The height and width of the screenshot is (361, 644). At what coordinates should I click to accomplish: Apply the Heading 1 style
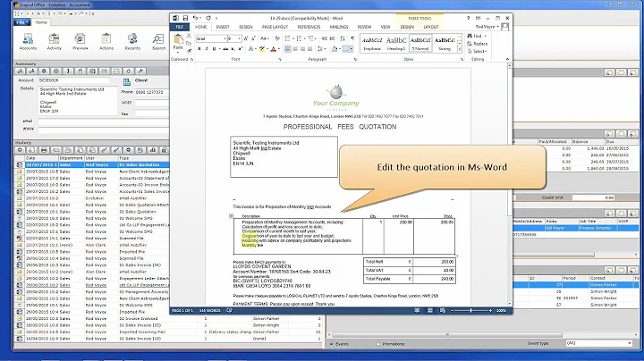pyautogui.click(x=396, y=43)
